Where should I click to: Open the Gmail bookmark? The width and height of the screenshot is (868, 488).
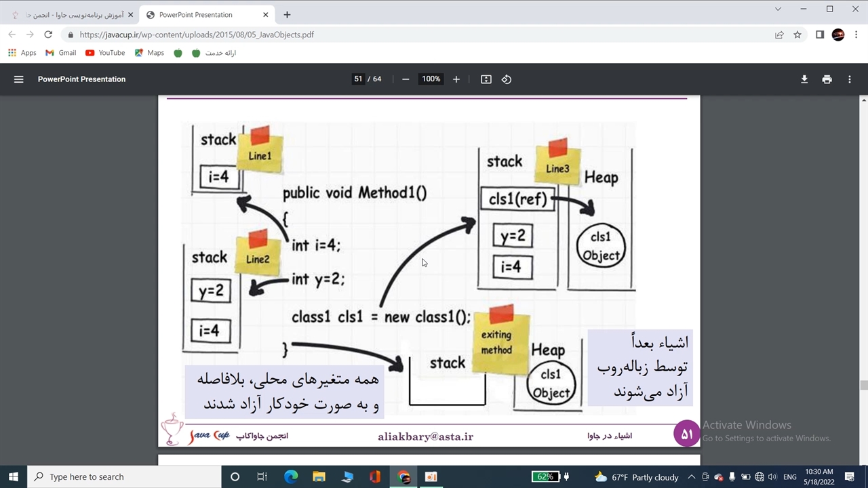[x=60, y=53]
